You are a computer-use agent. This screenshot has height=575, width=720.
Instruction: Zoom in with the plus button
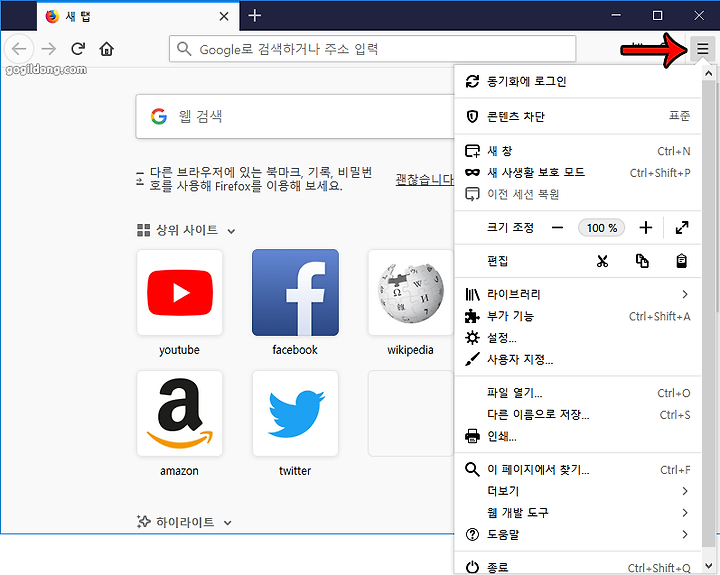(x=646, y=228)
